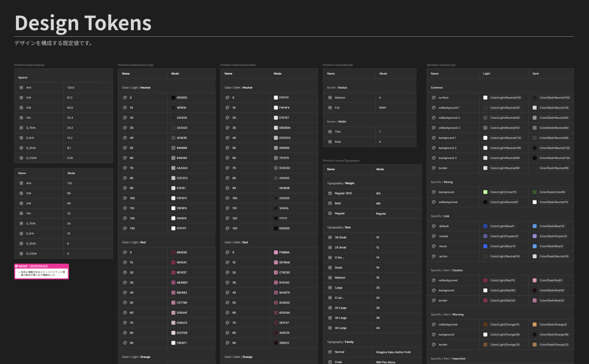Select the palette icon beside the :visited row
The height and width of the screenshot is (364, 589).
pyautogui.click(x=434, y=236)
